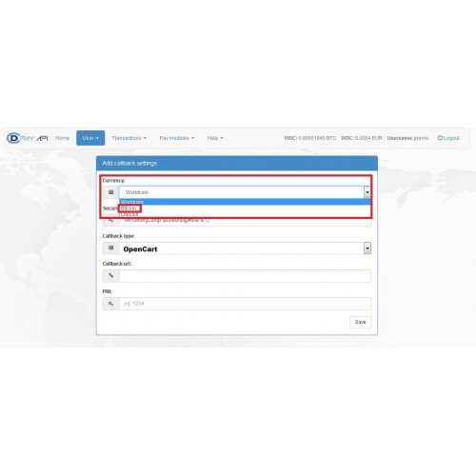Viewport: 476px width, 476px height.
Task: Open the Help menu
Action: pos(215,138)
